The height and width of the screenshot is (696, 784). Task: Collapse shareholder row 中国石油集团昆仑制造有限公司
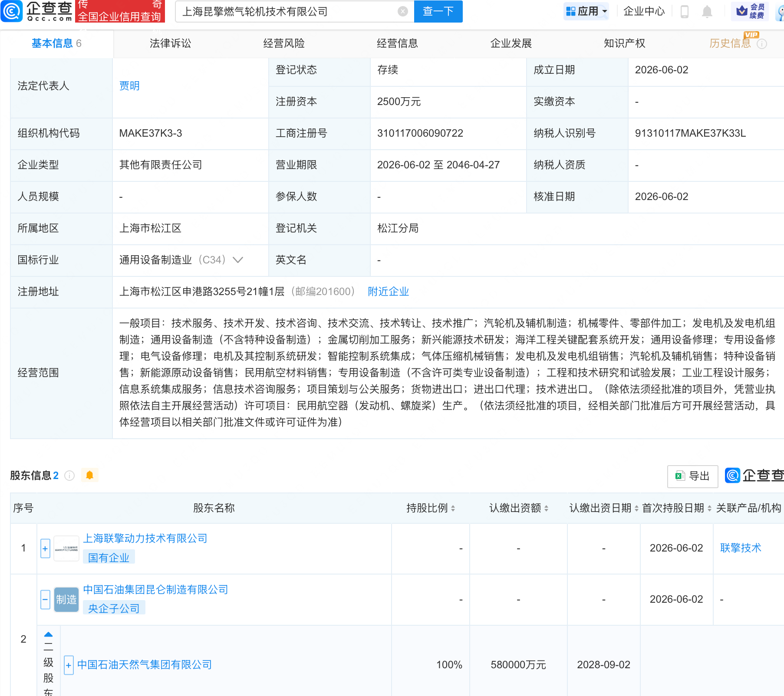coord(45,600)
